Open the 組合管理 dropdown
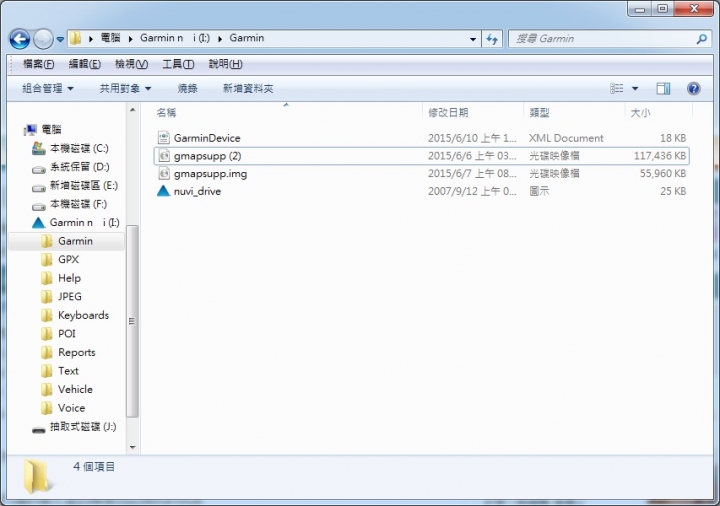The height and width of the screenshot is (506, 720). click(x=48, y=89)
